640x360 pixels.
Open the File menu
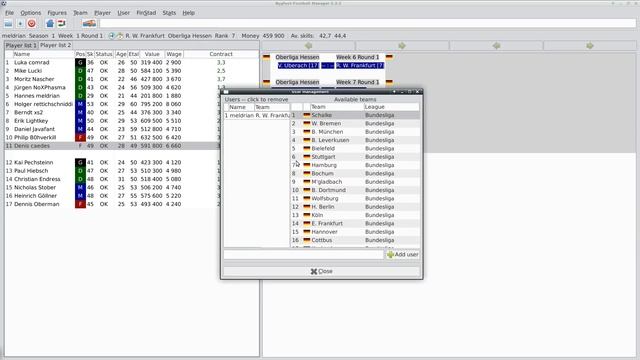(9, 13)
